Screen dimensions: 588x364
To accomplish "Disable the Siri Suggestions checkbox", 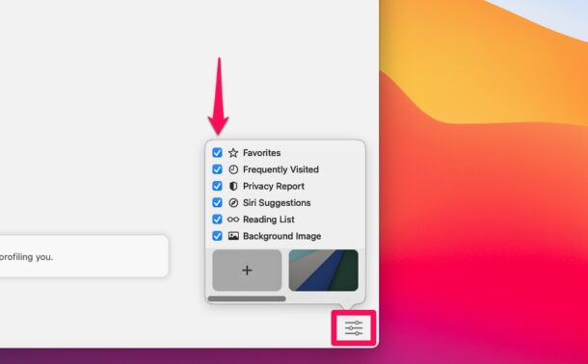I will 217,202.
